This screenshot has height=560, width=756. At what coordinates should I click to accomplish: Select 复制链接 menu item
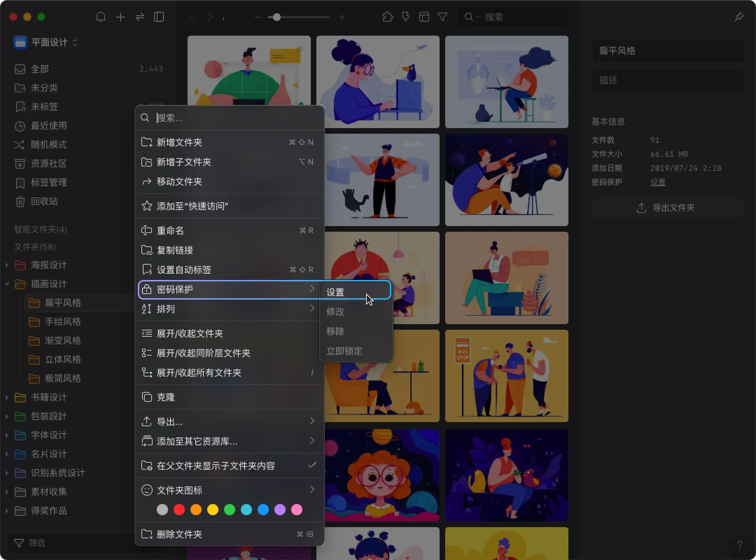click(230, 250)
